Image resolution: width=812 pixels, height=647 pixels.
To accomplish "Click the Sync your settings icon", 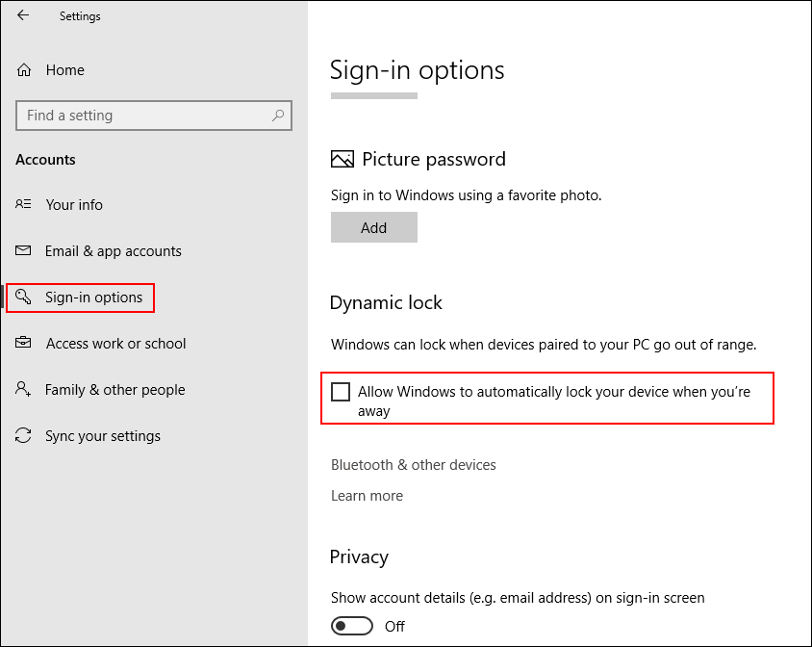I will [23, 435].
